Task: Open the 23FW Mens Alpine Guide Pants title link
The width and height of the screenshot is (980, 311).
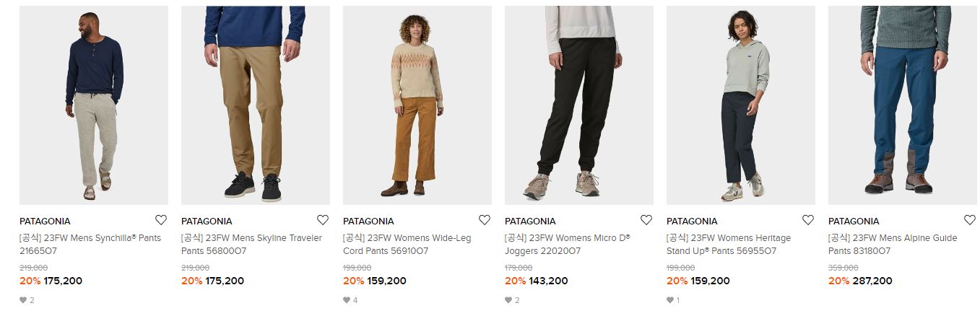Action: (893, 245)
